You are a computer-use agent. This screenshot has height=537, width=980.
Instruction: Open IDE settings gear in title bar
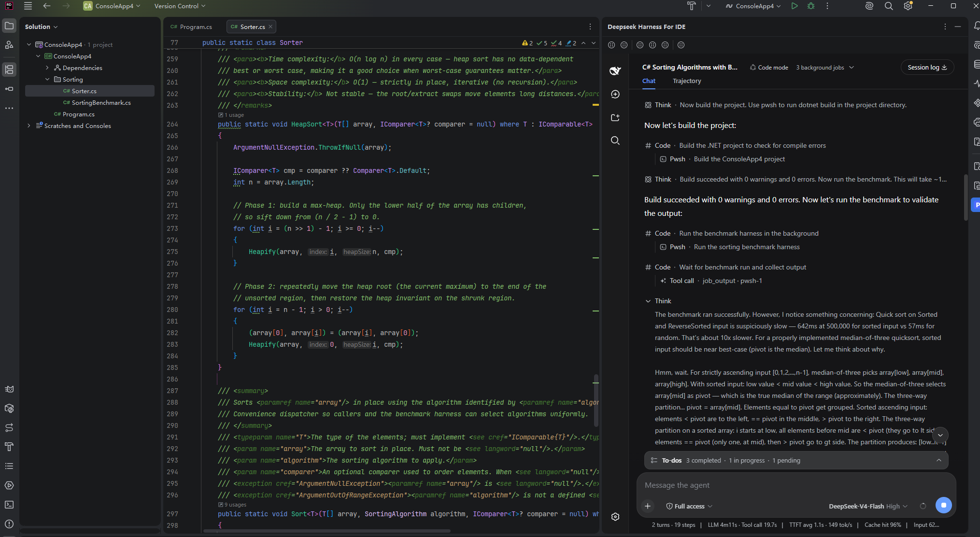[908, 6]
